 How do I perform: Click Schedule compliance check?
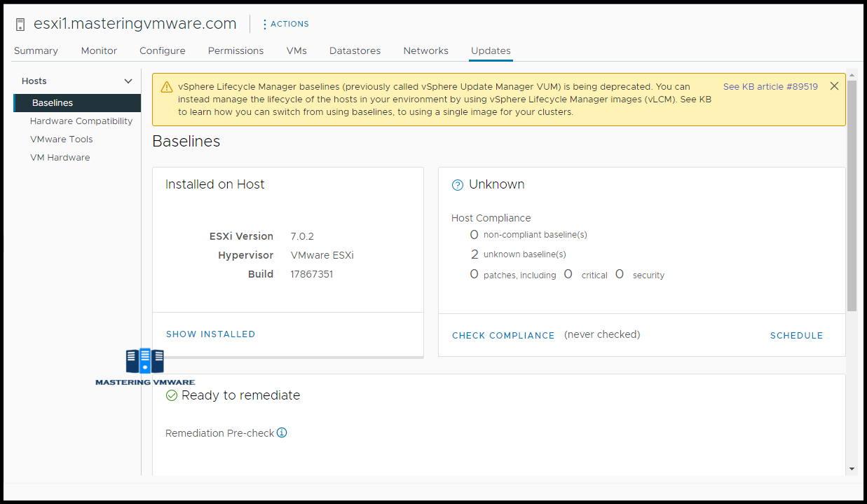tap(796, 336)
